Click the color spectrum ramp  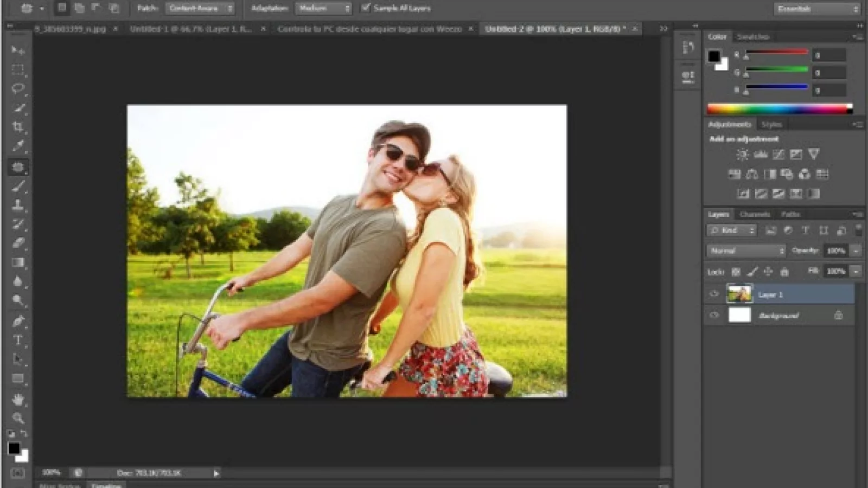click(x=779, y=109)
